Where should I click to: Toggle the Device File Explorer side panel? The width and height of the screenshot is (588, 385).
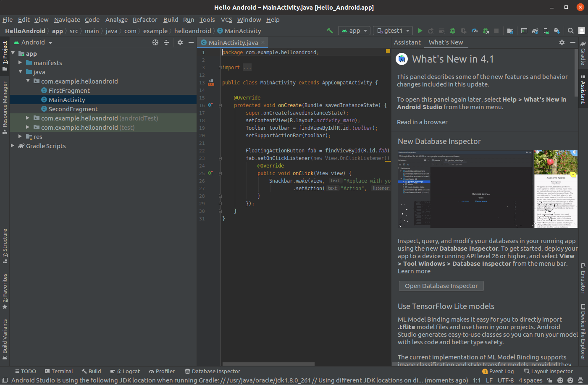click(x=583, y=332)
